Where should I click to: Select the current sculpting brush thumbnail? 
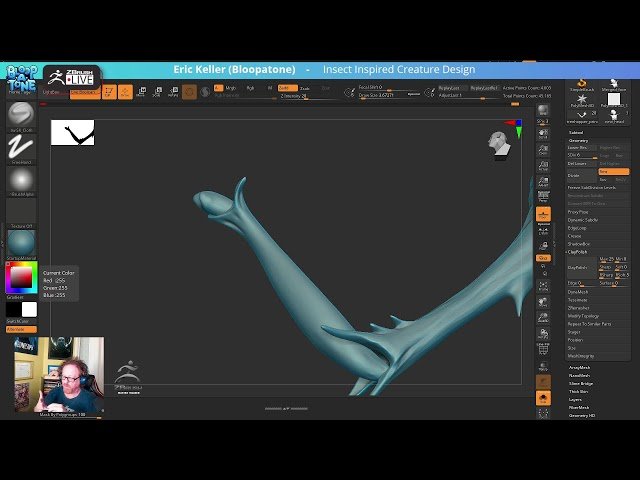click(21, 114)
